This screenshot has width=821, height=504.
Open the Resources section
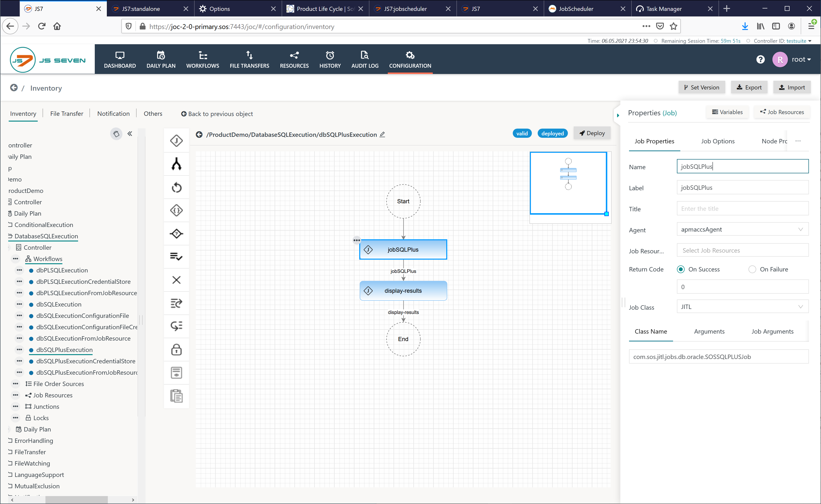point(294,60)
